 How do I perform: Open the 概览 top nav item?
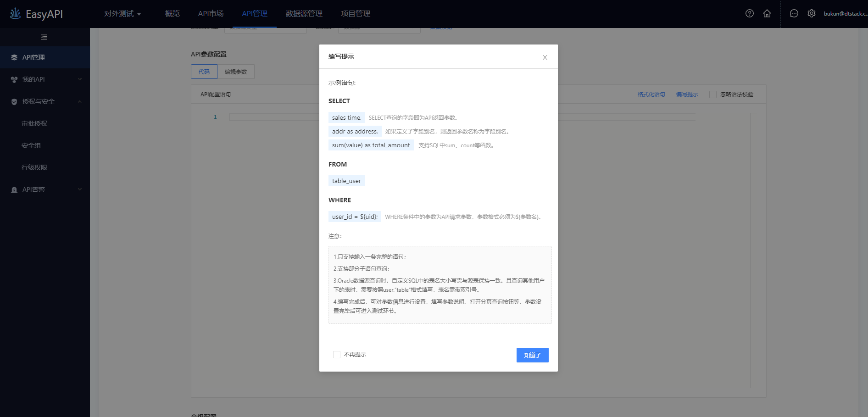pos(172,14)
